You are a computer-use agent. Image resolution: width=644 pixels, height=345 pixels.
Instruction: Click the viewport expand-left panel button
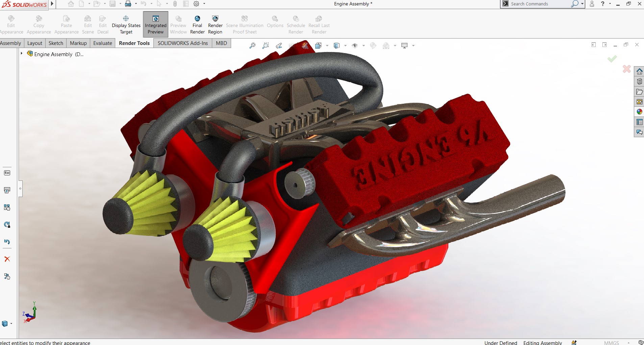coord(594,45)
